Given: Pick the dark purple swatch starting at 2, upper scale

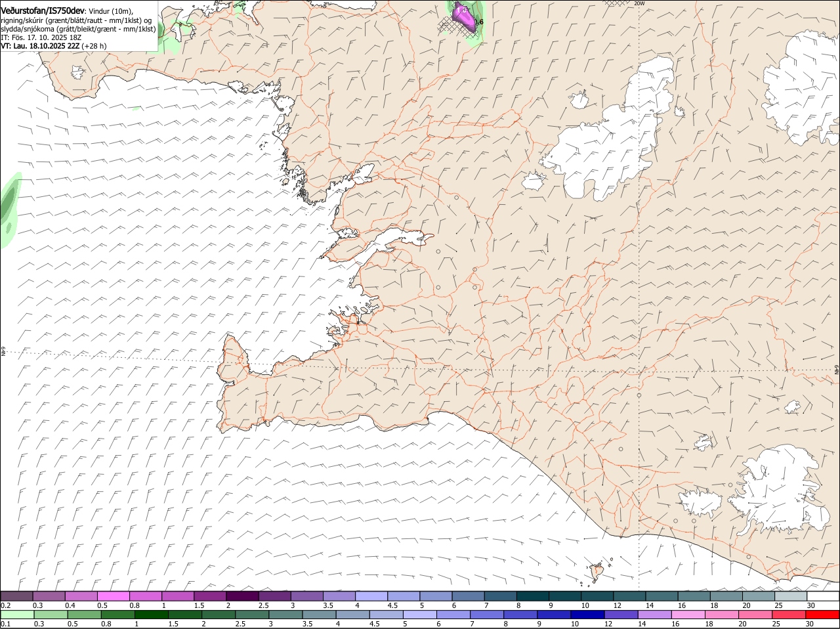Looking at the screenshot, I should tap(242, 596).
